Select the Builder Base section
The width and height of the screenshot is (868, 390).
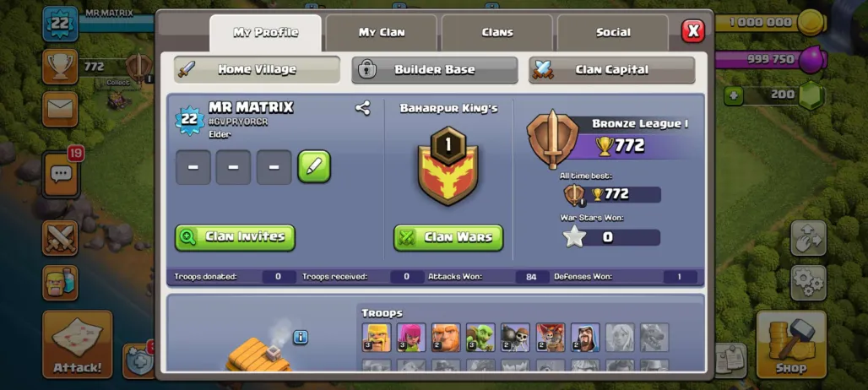coord(435,70)
